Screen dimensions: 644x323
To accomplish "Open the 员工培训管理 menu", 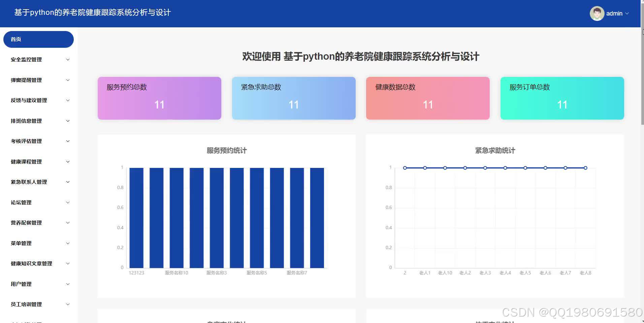I will point(38,304).
